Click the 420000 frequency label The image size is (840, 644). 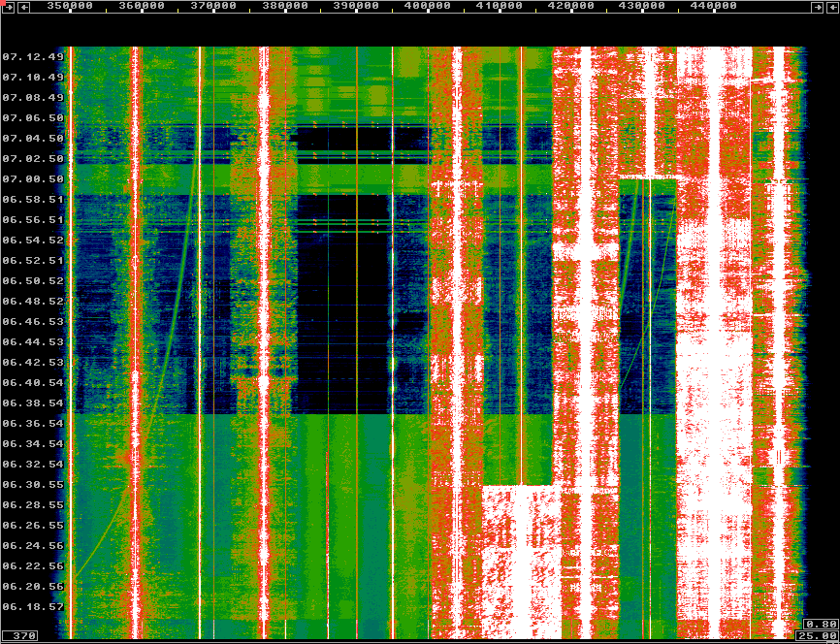571,6
